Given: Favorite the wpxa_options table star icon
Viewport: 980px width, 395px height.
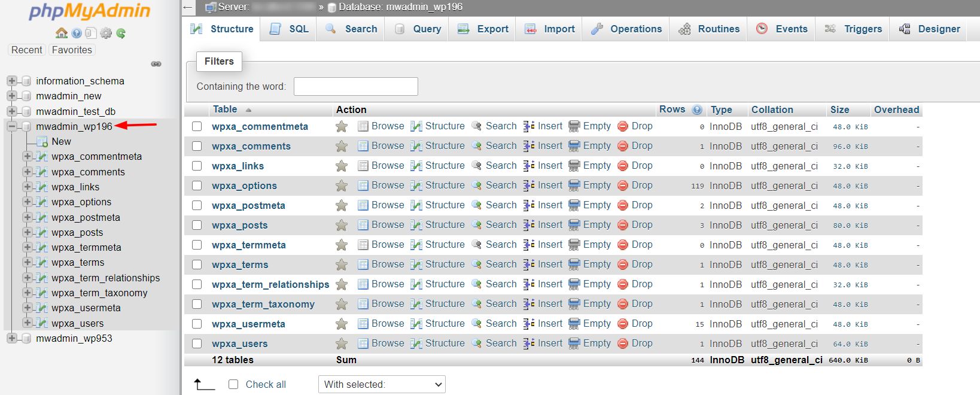Looking at the screenshot, I should 342,186.
